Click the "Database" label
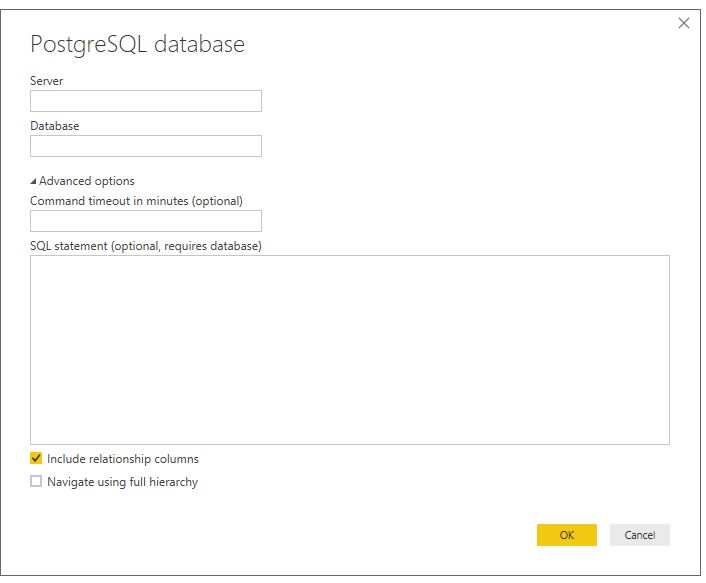The width and height of the screenshot is (706, 583). click(x=54, y=126)
